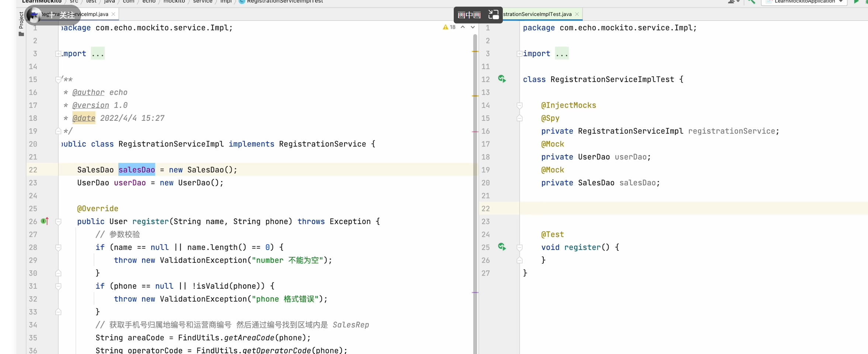Screen dimensions: 868x354
Task: Click the gutter icon next to the register() test
Action: tap(502, 247)
